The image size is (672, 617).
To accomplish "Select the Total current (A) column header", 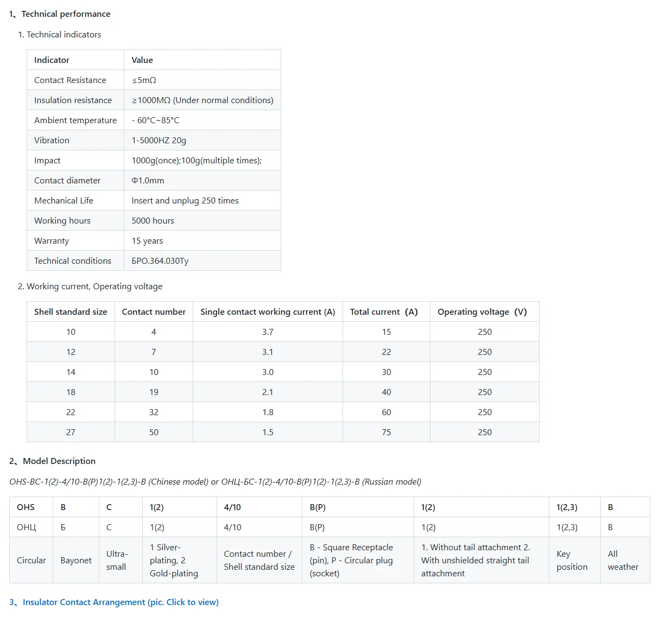I will click(386, 311).
